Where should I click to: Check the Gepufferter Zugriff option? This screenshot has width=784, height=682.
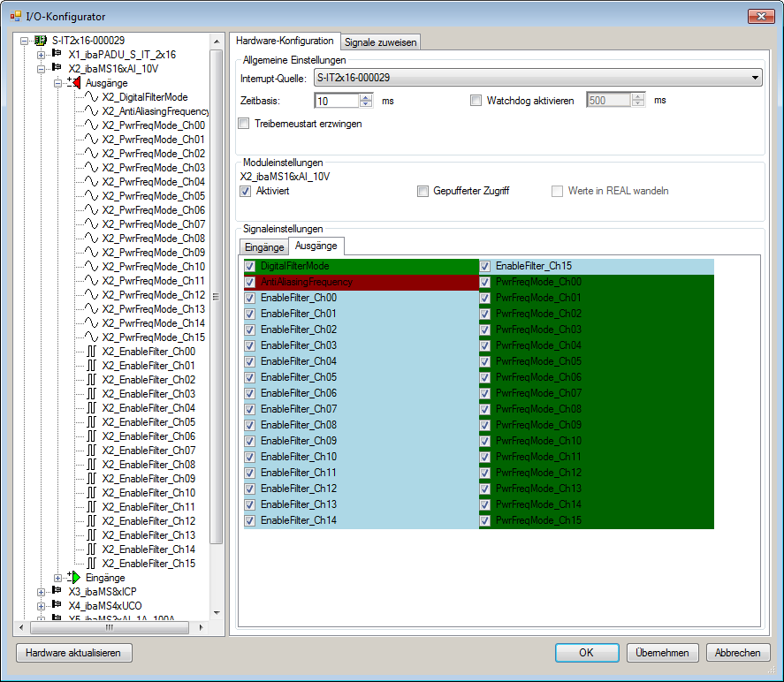tap(424, 191)
